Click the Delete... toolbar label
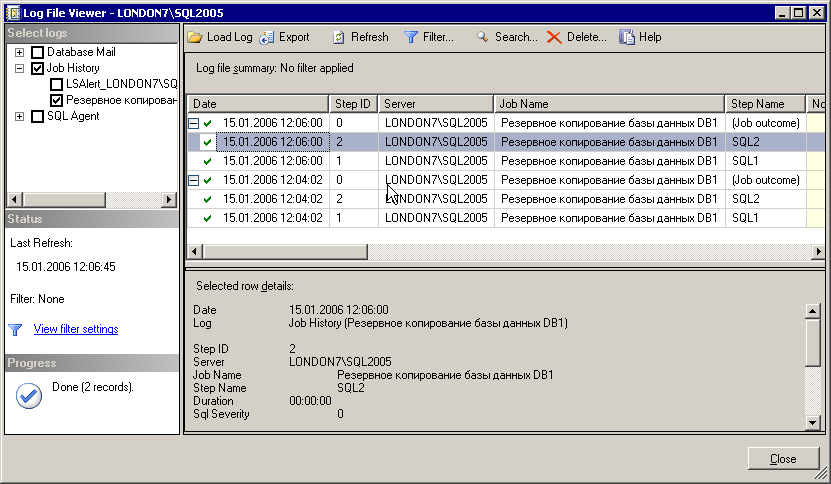Image resolution: width=831 pixels, height=484 pixels. click(x=587, y=37)
